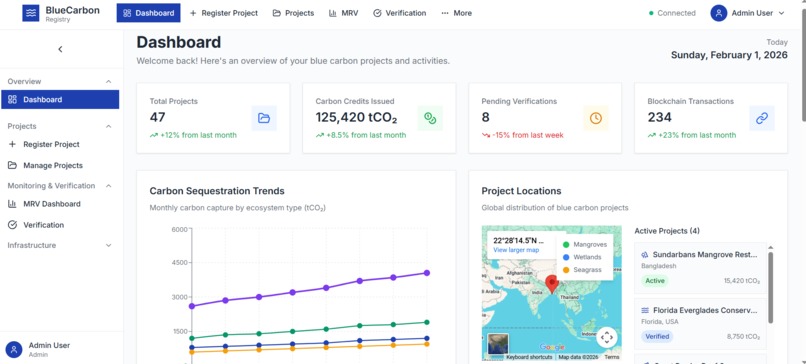Click the check-circle icon beside sidebar Verification
The width and height of the screenshot is (806, 364).
[x=12, y=225]
